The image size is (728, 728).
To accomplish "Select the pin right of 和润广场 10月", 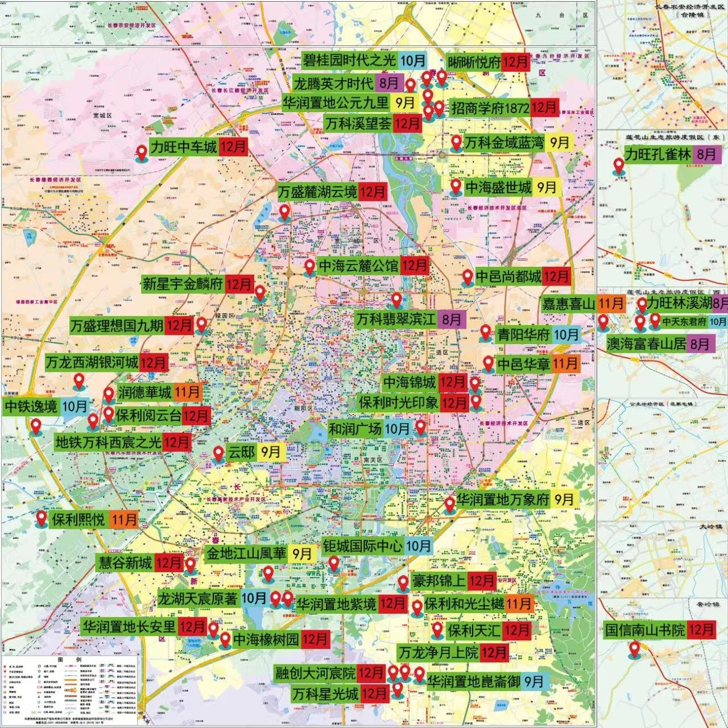I will (x=420, y=428).
